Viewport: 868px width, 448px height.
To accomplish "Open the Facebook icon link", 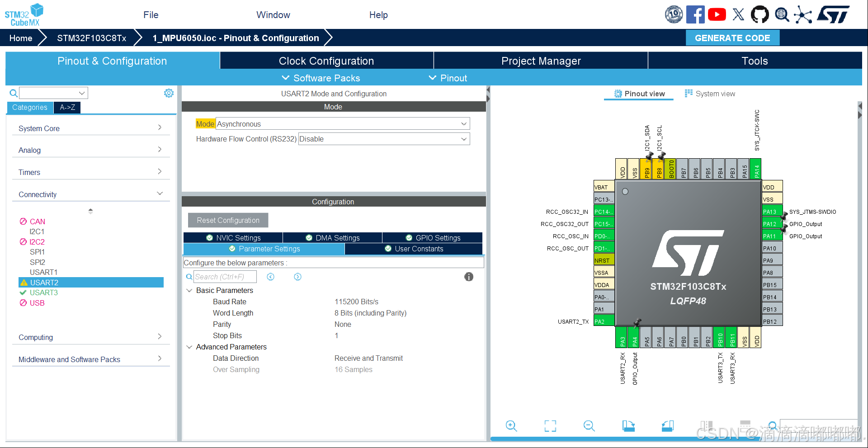I will point(695,14).
